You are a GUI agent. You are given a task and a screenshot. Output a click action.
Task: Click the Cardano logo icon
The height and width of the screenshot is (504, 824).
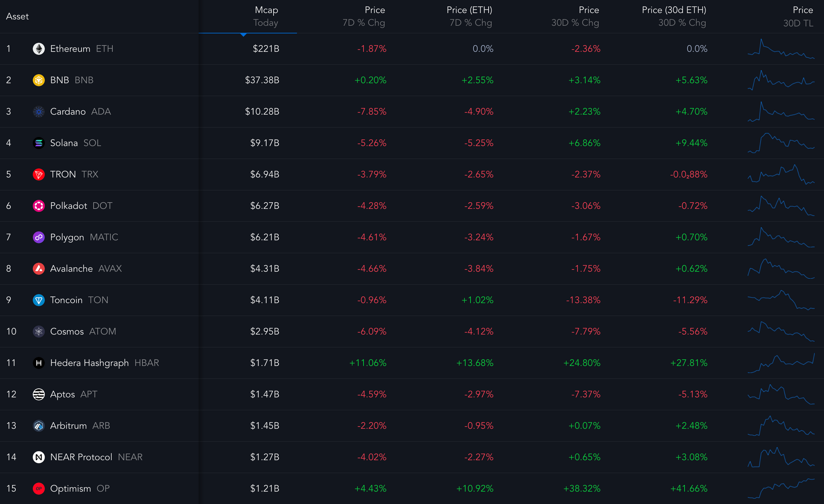38,111
